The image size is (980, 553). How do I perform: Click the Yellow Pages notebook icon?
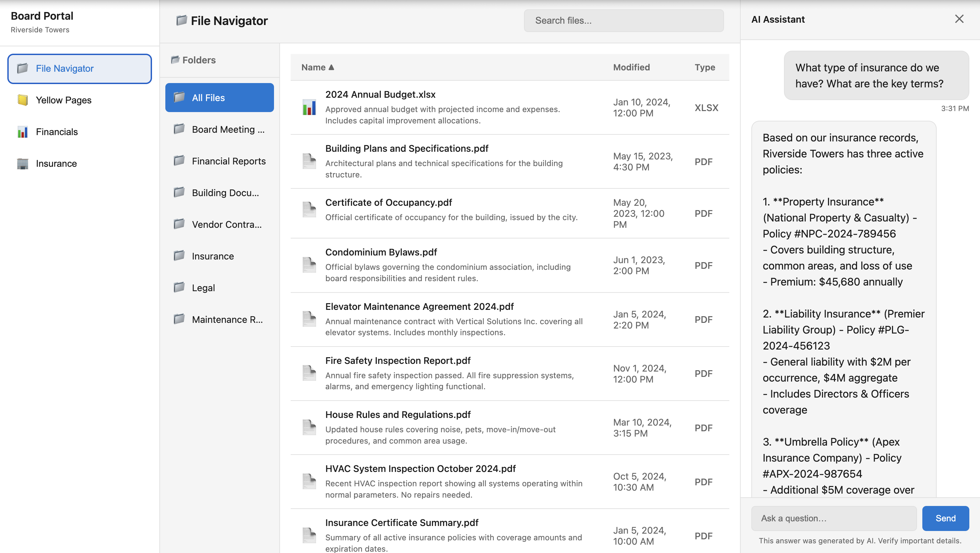pyautogui.click(x=22, y=100)
